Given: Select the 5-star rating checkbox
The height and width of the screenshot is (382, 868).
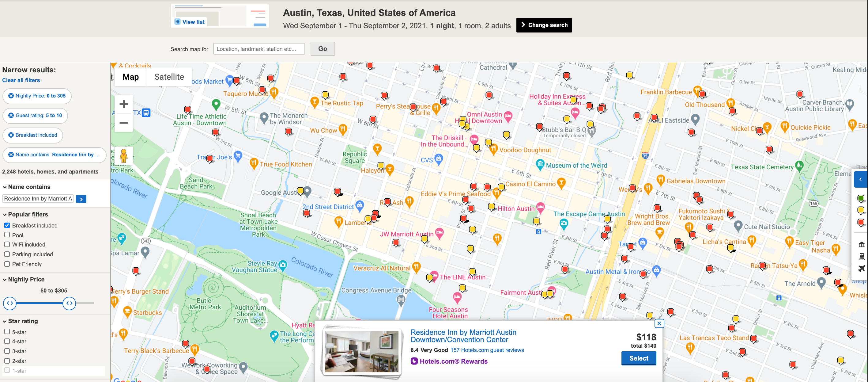Looking at the screenshot, I should click(7, 332).
